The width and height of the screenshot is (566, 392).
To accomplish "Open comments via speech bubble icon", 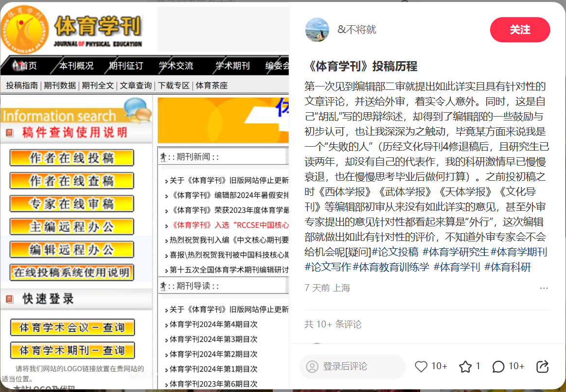I will pos(498,366).
